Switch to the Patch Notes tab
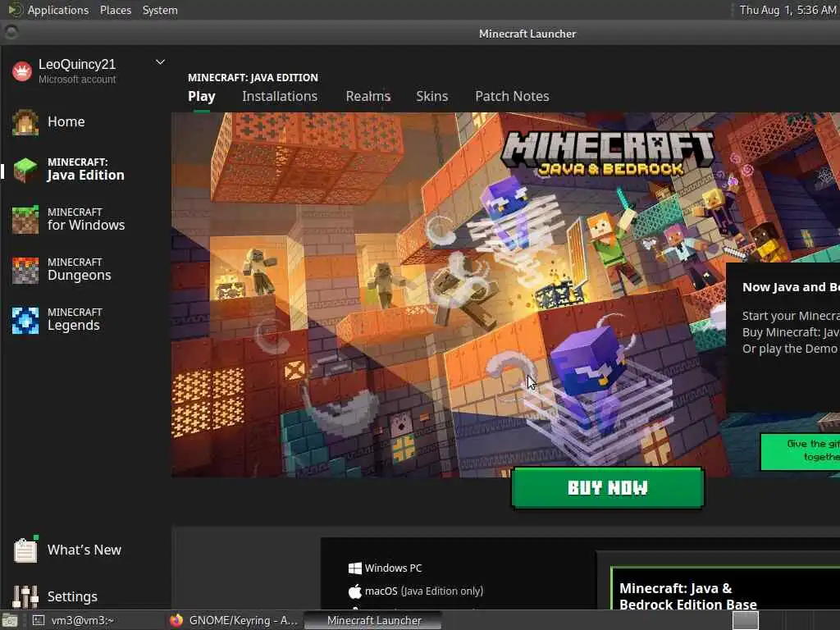The image size is (840, 630). click(x=512, y=97)
